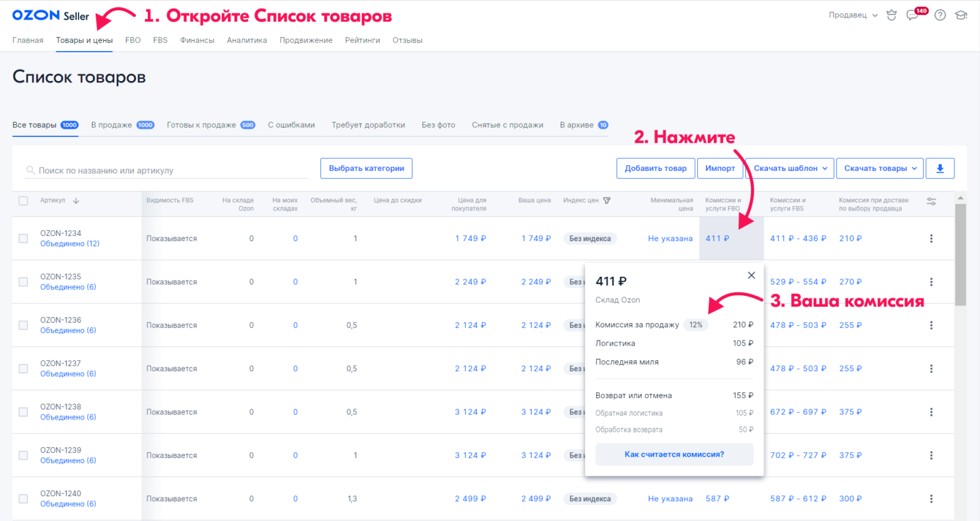Select the OZON-1236 row checkbox

[x=24, y=325]
